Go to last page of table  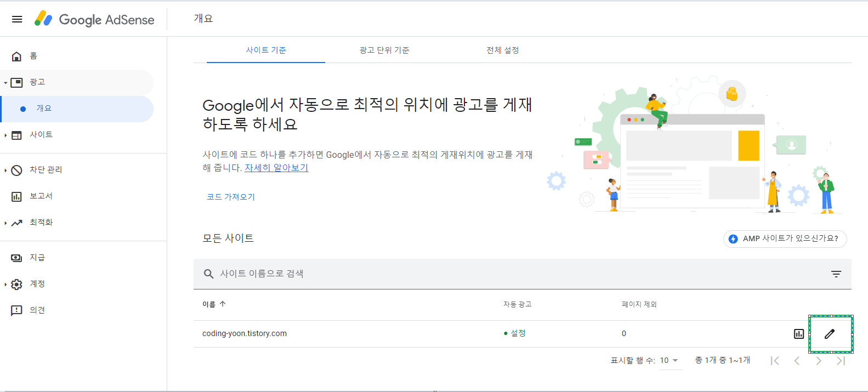coord(841,361)
